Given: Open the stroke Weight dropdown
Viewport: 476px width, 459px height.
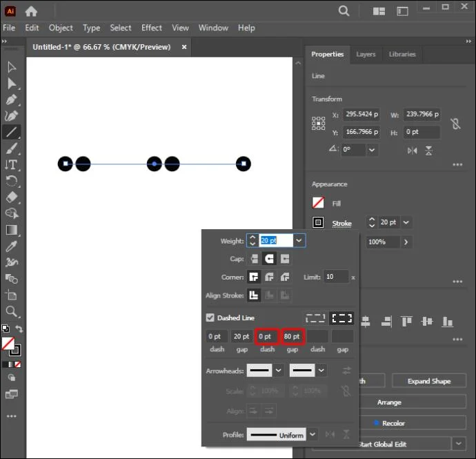Looking at the screenshot, I should (x=299, y=241).
